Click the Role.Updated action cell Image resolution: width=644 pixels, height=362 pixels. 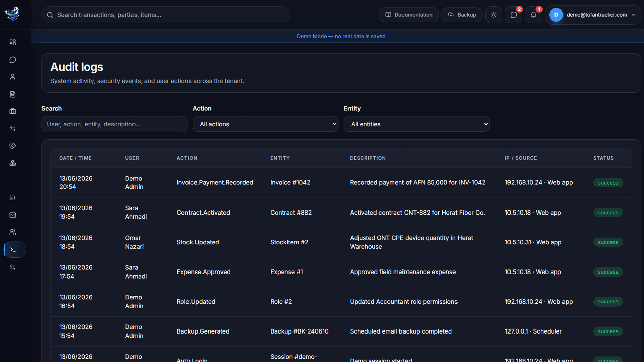tap(196, 302)
